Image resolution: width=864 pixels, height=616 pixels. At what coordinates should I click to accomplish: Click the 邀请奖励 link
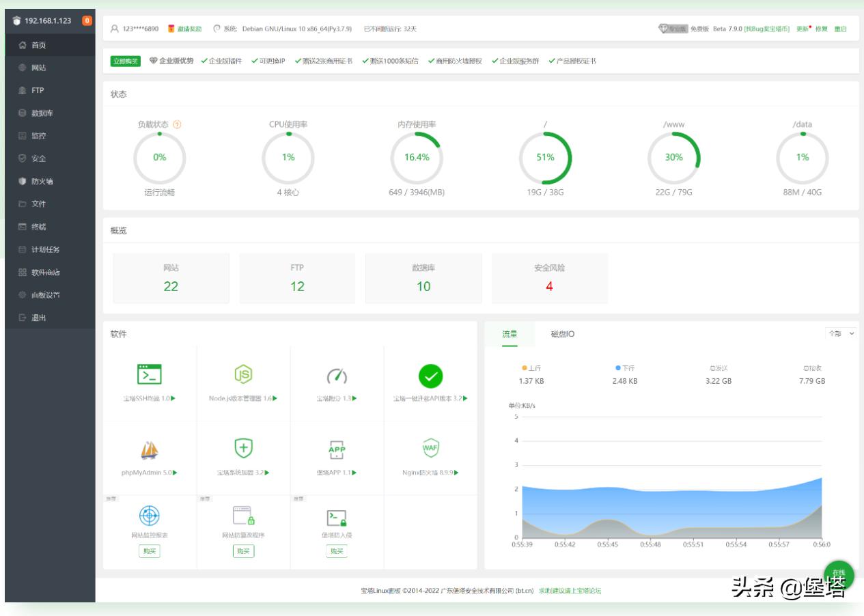189,29
